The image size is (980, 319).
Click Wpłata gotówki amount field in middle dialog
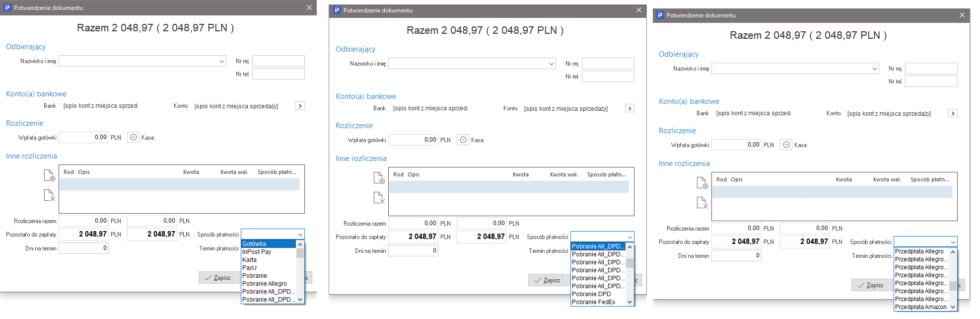point(413,140)
